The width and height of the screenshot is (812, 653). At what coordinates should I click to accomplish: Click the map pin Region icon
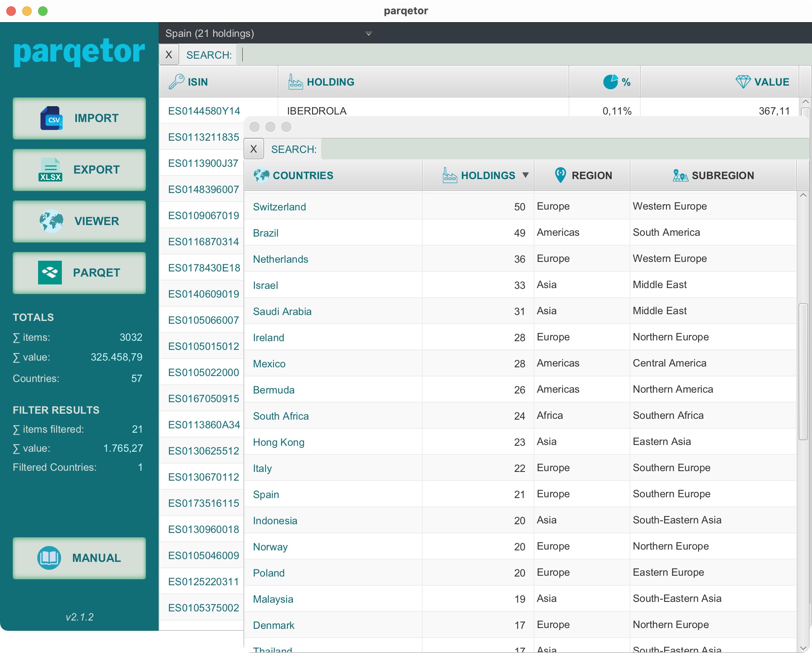[x=560, y=175]
